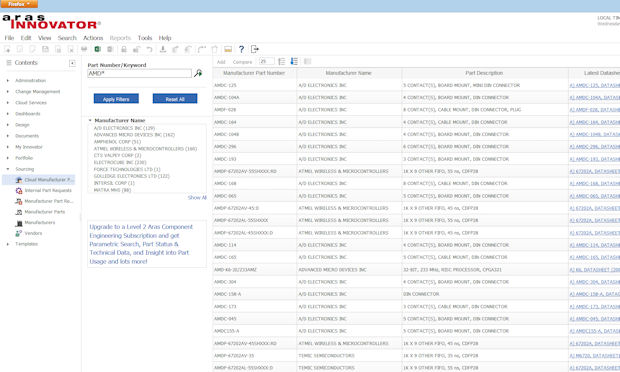
Task: Select Manufacturers in Sourcing tree
Action: click(x=40, y=223)
